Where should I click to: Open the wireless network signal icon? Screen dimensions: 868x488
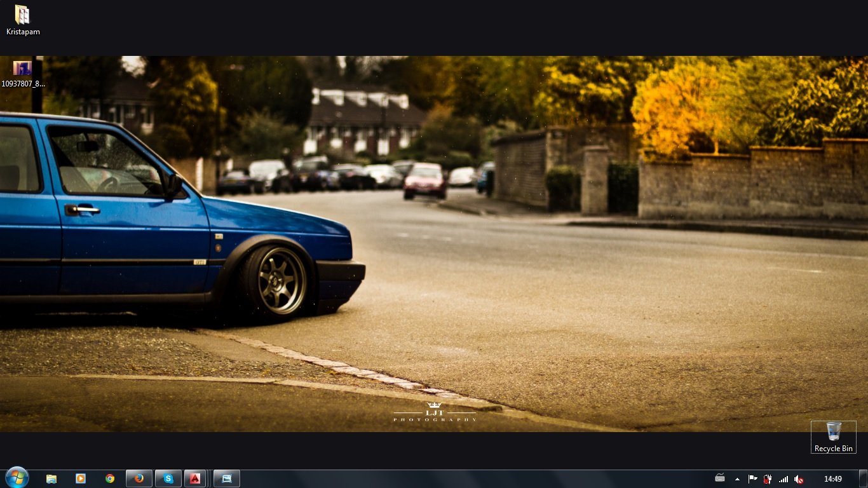coord(783,479)
